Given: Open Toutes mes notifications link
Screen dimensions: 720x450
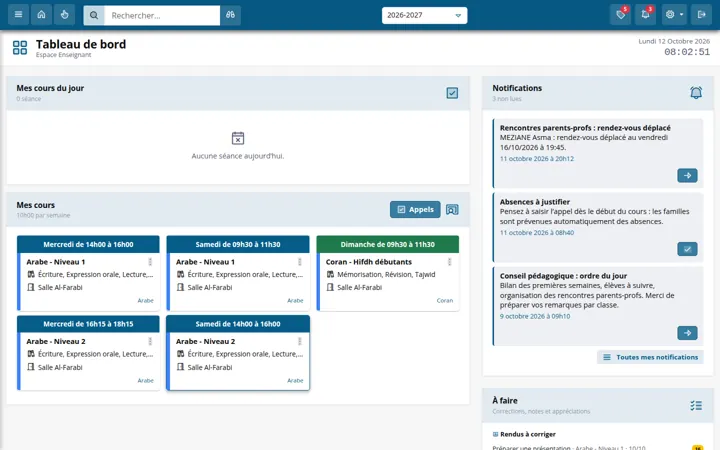Looking at the screenshot, I should 650,357.
